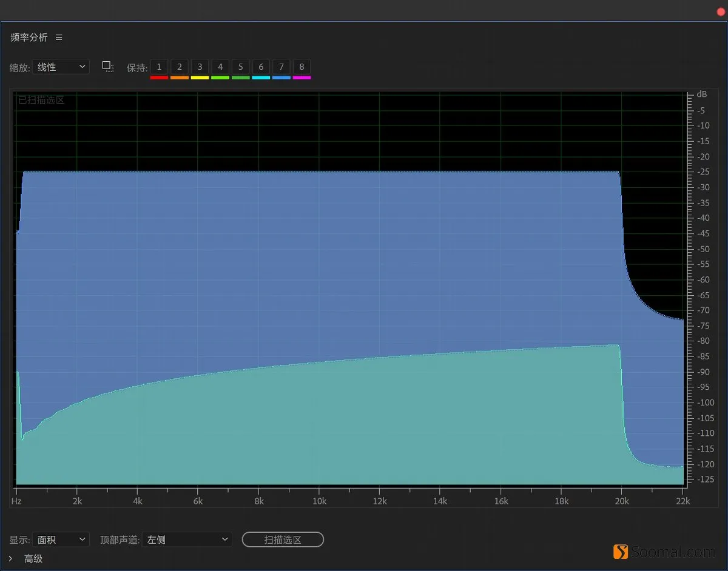Viewport: 728px width, 571px height.
Task: Open the 显示 面积 dropdown
Action: (x=61, y=539)
